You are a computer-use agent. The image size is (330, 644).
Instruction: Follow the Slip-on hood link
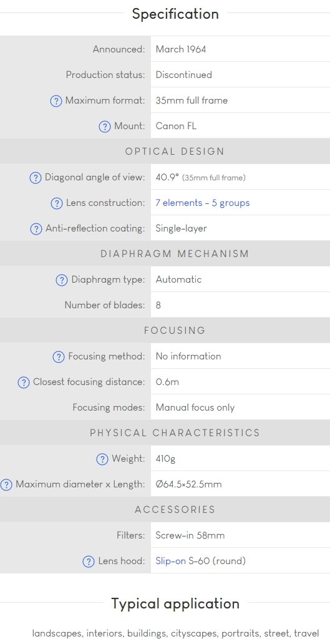tap(170, 561)
